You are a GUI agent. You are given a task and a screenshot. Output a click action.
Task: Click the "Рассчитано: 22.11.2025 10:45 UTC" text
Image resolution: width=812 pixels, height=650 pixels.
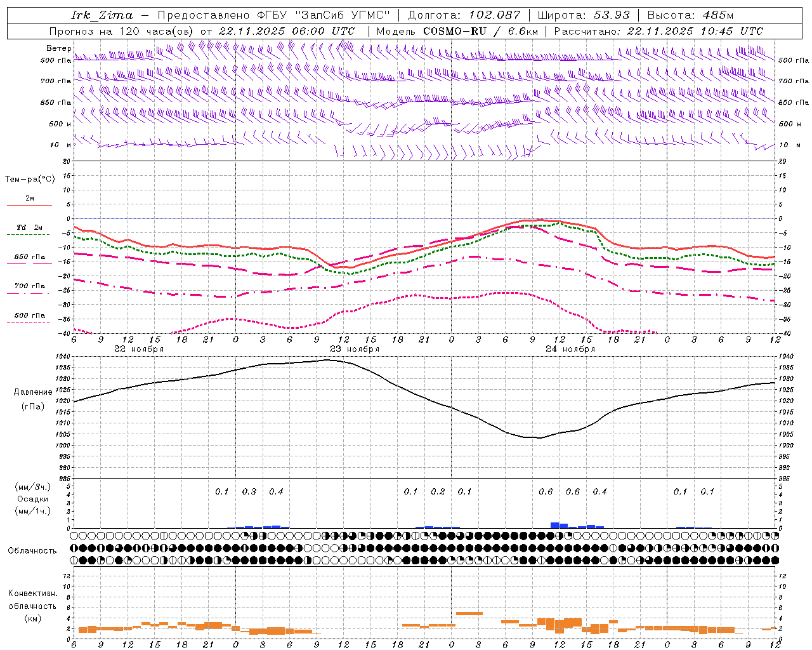pyautogui.click(x=659, y=31)
